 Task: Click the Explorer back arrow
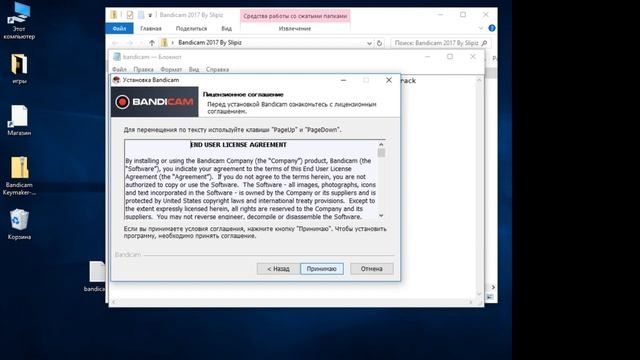pos(115,43)
